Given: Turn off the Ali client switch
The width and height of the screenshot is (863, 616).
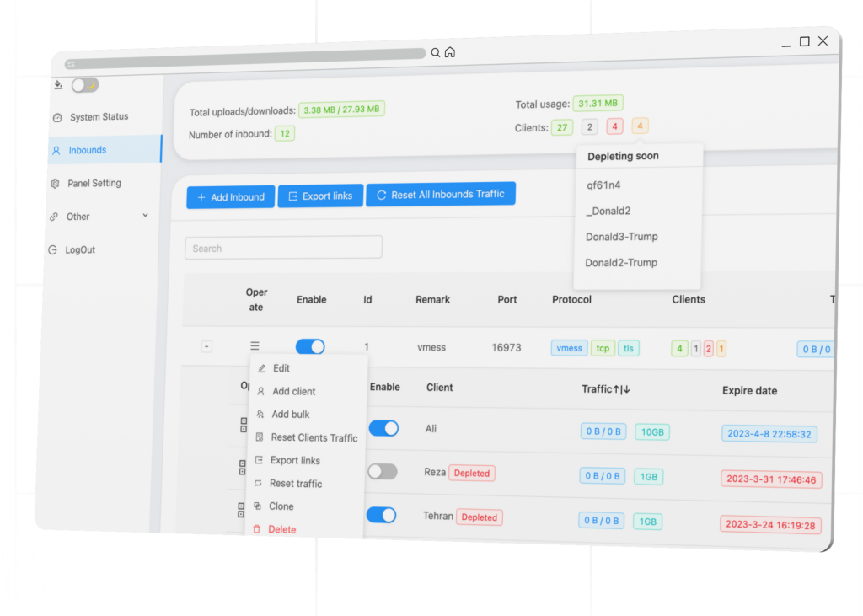Looking at the screenshot, I should tap(383, 428).
